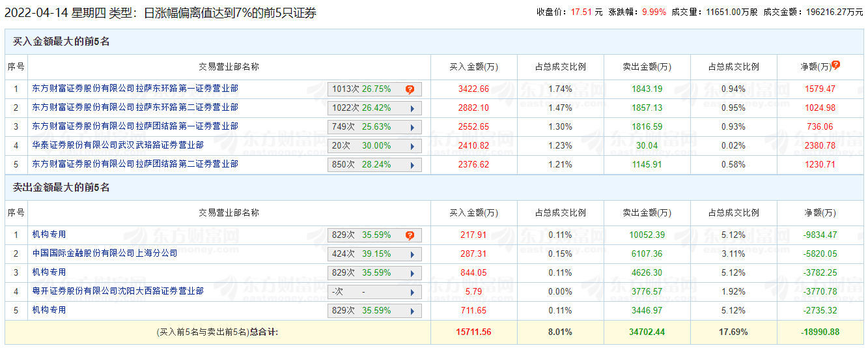Expand the 850次 28.24% arrow
This screenshot has width=868, height=348.
[412, 166]
